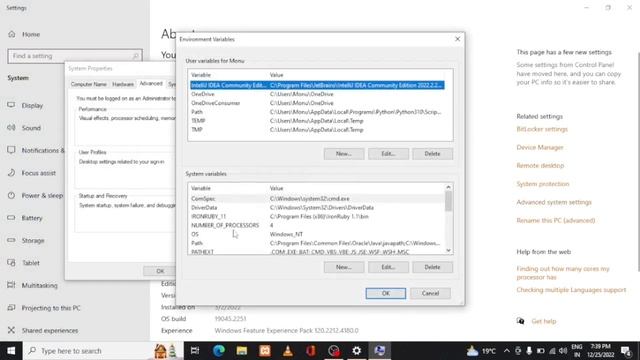Image resolution: width=640 pixels, height=360 pixels.
Task: Click OK in System Properties window
Action: point(160,271)
